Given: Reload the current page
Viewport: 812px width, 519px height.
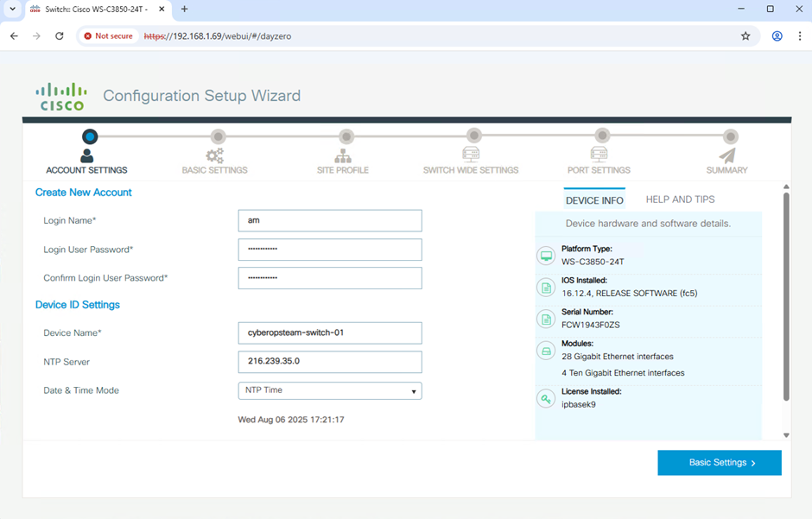Looking at the screenshot, I should pos(60,36).
